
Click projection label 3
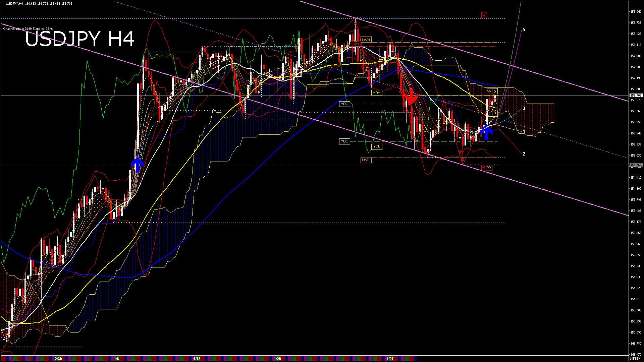[524, 109]
